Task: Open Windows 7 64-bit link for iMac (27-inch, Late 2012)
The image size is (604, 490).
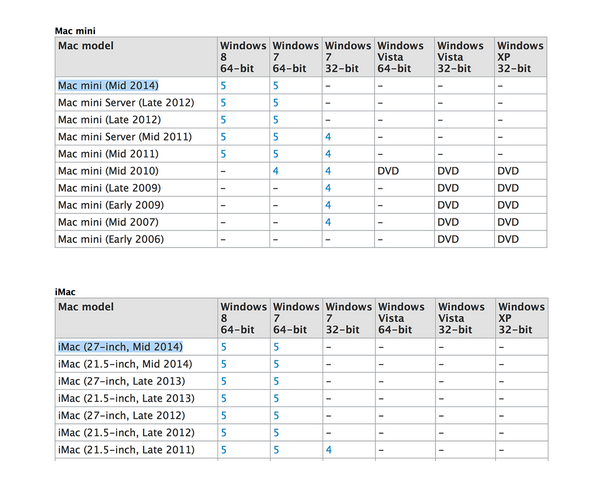Action: click(276, 416)
